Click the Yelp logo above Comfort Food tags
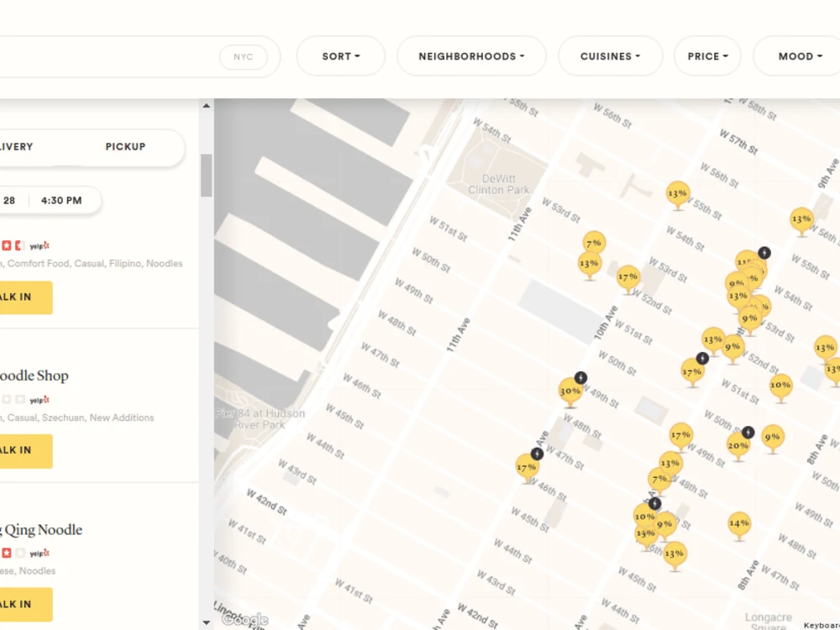The image size is (840, 630). coord(39,246)
